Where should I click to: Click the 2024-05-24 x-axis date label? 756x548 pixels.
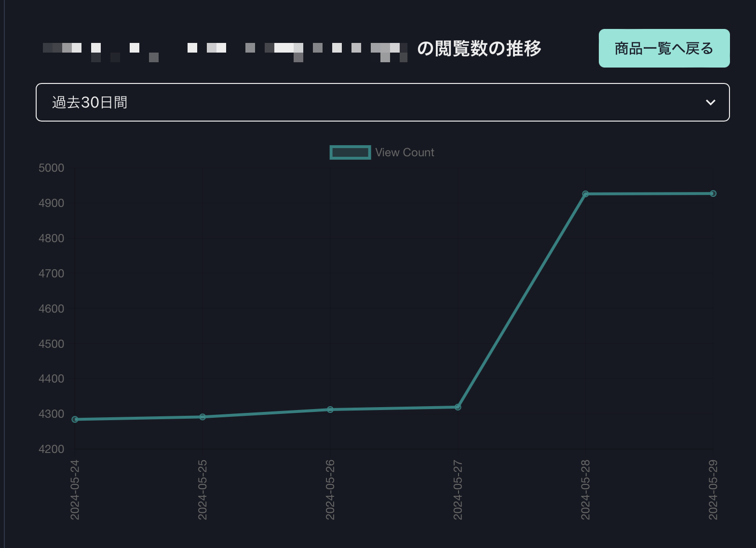click(x=75, y=490)
